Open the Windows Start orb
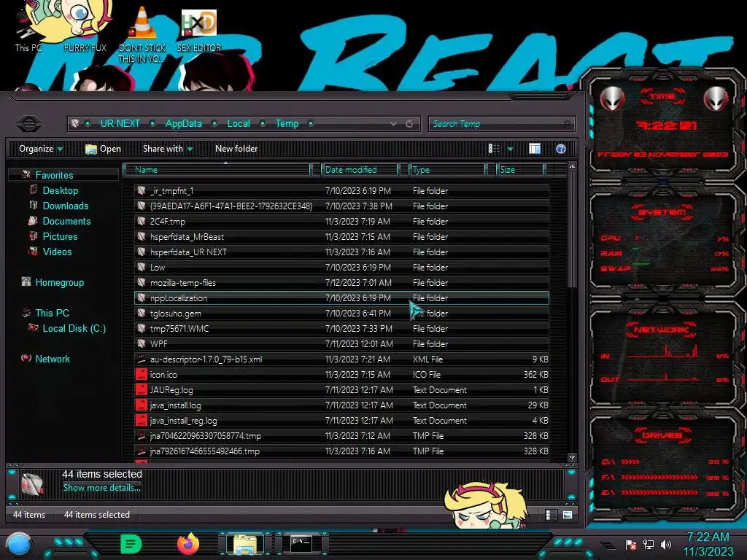Screen dimensions: 747x560 [19, 544]
